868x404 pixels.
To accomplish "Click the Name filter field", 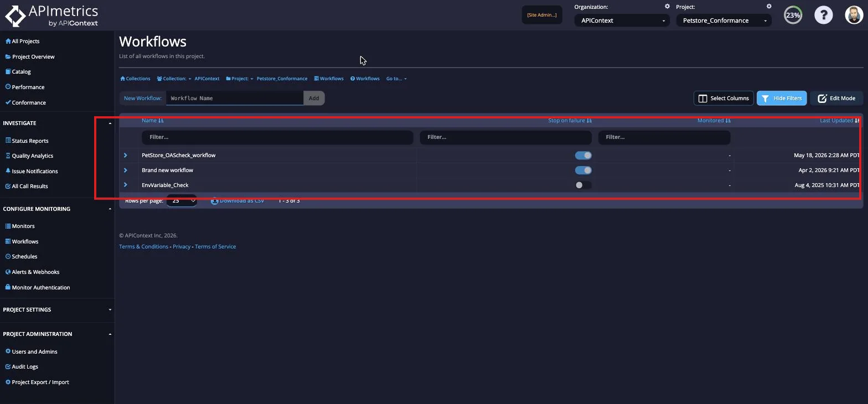I will tap(277, 137).
